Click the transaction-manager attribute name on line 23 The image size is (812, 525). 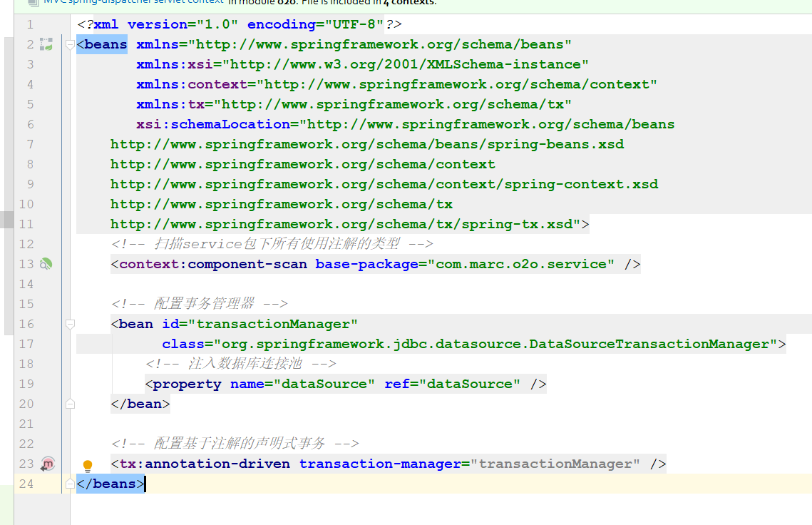coord(379,464)
